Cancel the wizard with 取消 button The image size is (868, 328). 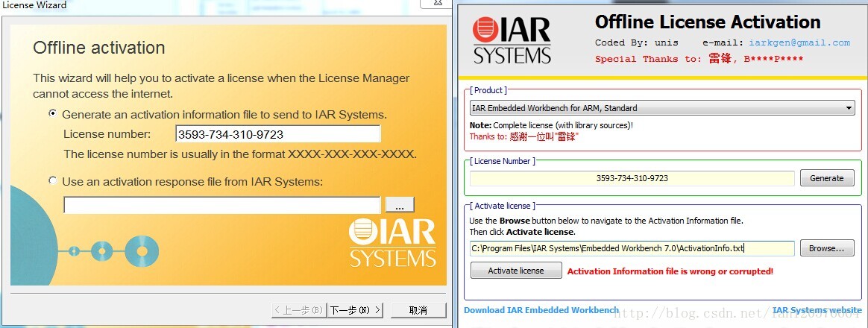coord(418,310)
